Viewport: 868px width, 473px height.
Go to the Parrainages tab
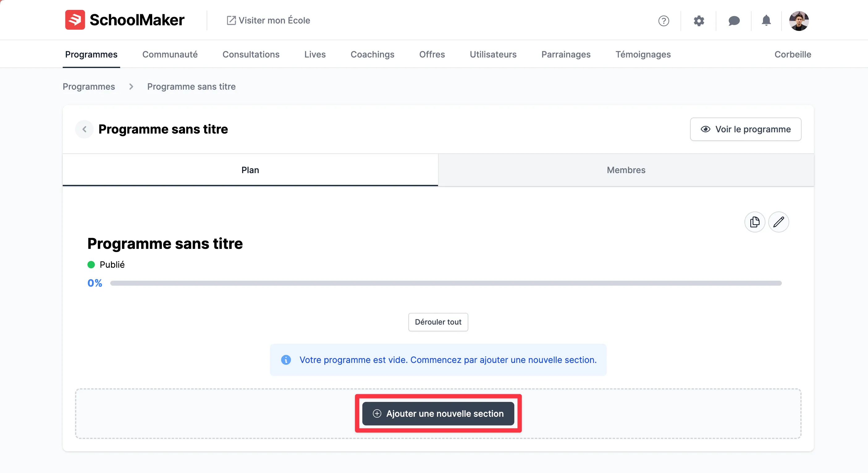click(x=566, y=55)
